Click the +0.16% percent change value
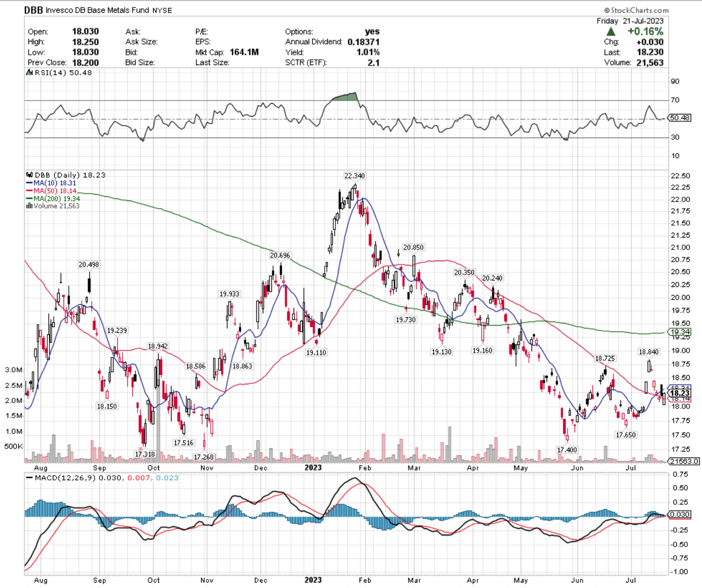Viewport: 702px width, 588px height. [646, 32]
